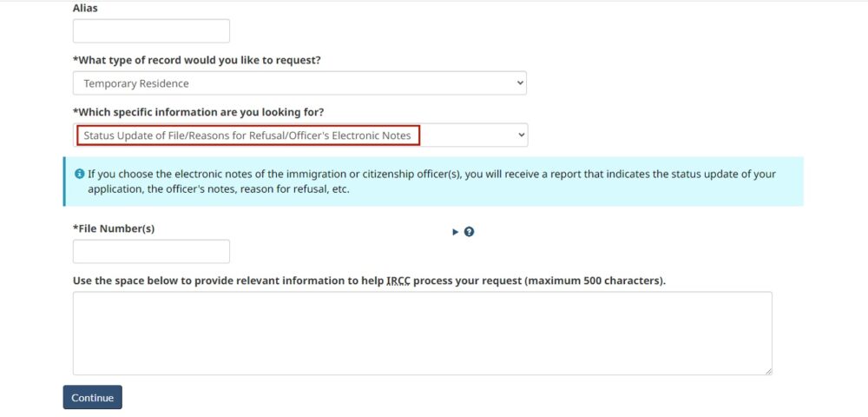The image size is (868, 417).
Task: Focus the Alias text field
Action: pyautogui.click(x=151, y=31)
